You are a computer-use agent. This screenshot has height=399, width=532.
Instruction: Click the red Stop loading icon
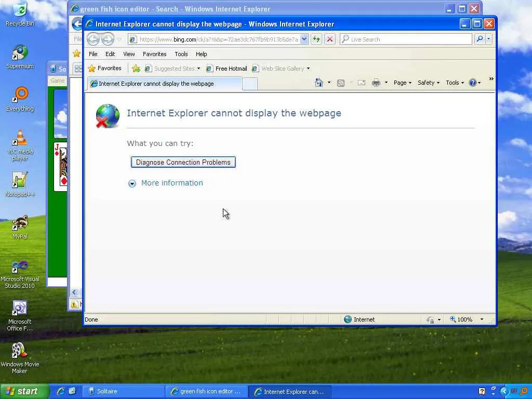[x=330, y=39]
